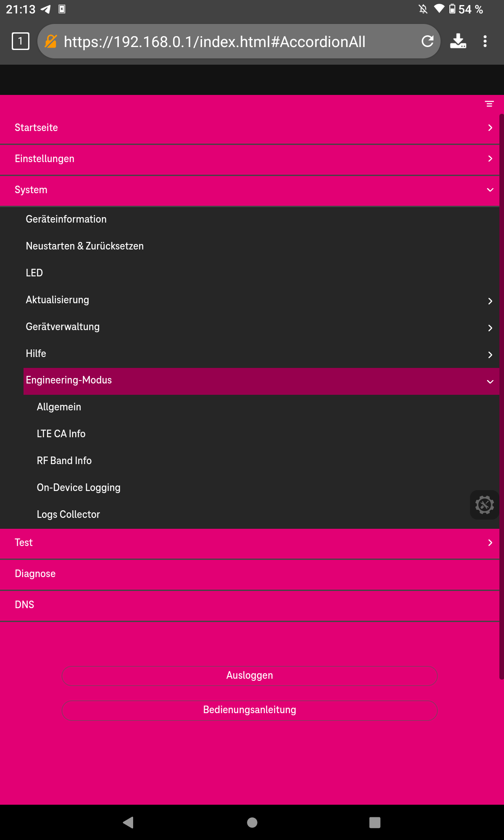The width and height of the screenshot is (504, 840).
Task: Tap the Android home navigation button
Action: [252, 822]
